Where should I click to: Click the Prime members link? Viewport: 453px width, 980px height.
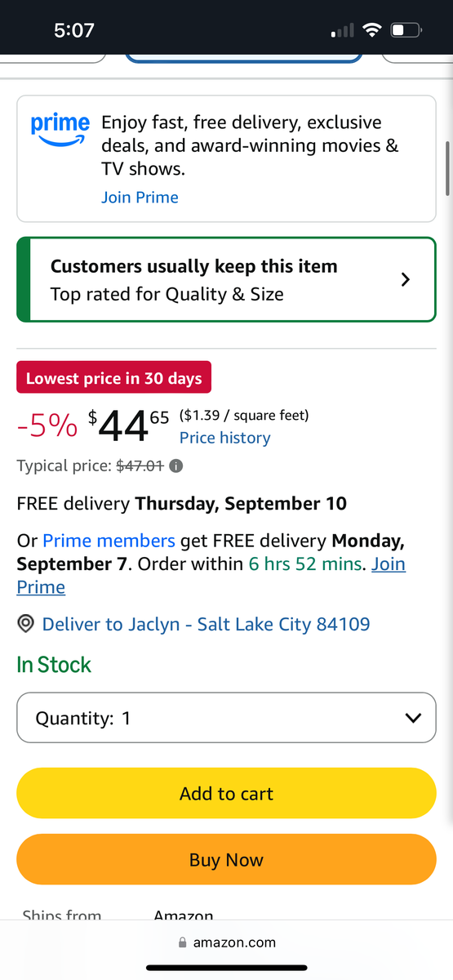tap(109, 541)
